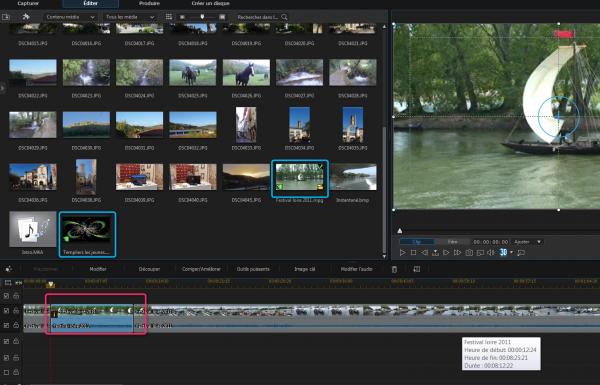The image size is (600, 385).
Task: Switch to the Éditer tab
Action: [90, 3]
